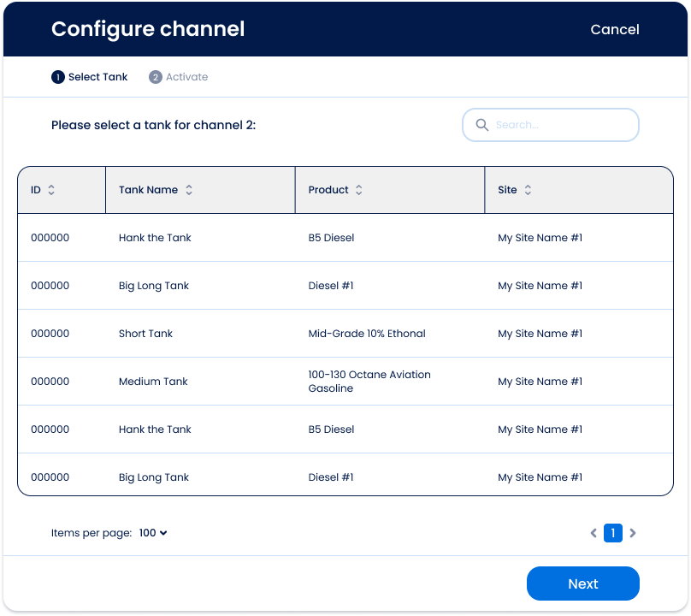
Task: Click the sort arrows beside the ID header
Action: (x=51, y=190)
